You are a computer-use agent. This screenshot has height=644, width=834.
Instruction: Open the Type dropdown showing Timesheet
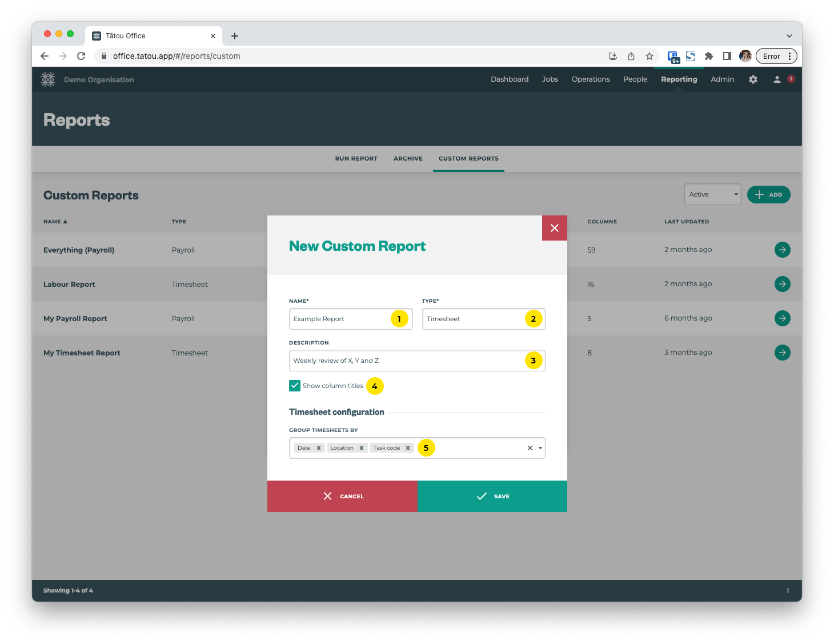pos(483,318)
